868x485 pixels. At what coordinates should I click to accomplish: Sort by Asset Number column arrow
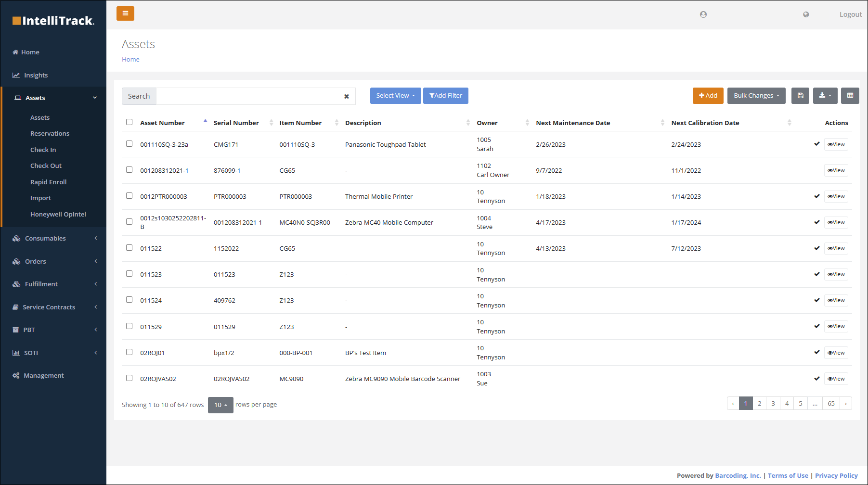tap(205, 122)
